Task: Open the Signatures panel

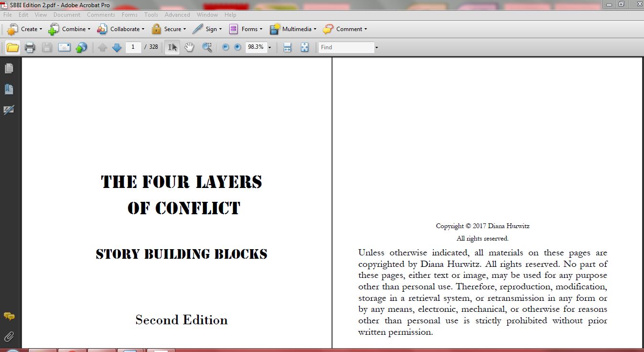Action: pos(9,110)
